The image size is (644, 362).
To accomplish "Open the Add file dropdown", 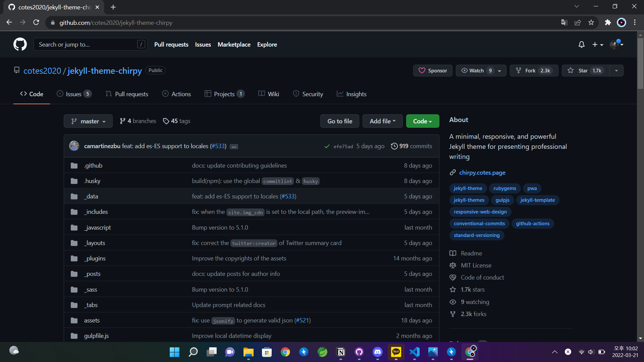I will pos(382,121).
